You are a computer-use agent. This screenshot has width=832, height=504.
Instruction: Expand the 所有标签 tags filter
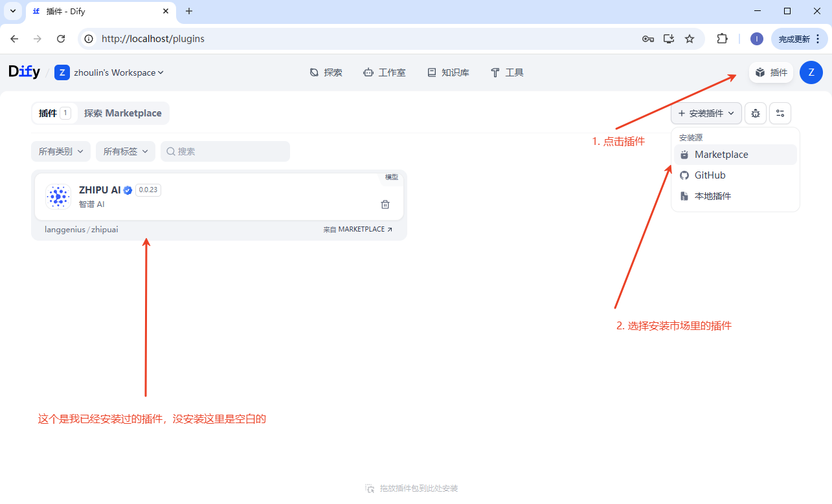(x=126, y=151)
